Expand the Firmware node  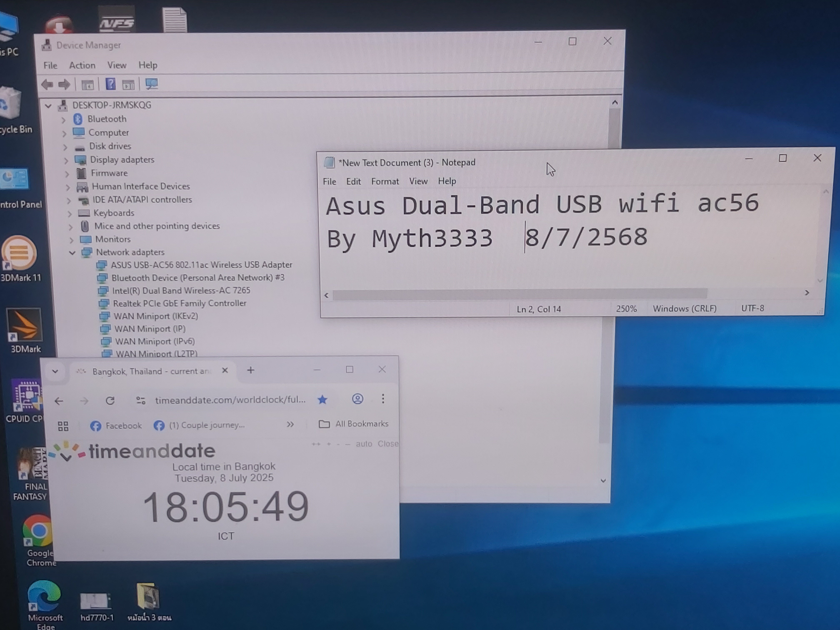pyautogui.click(x=67, y=174)
